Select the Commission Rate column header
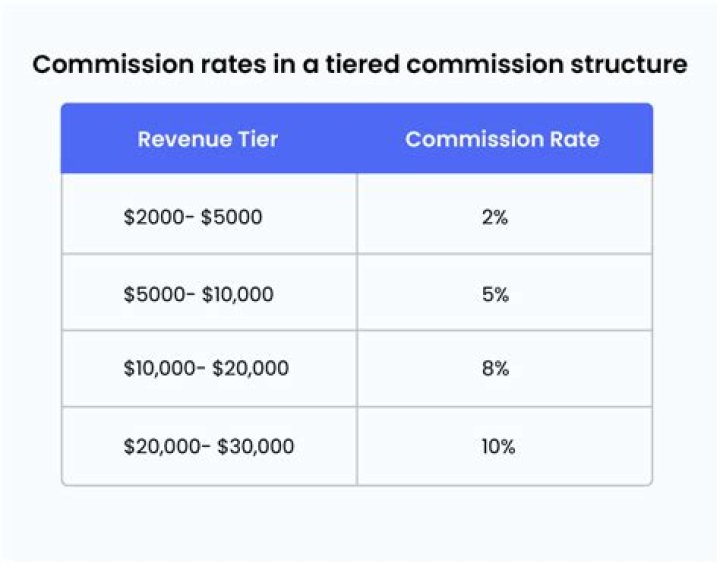The width and height of the screenshot is (720, 564). 502,139
